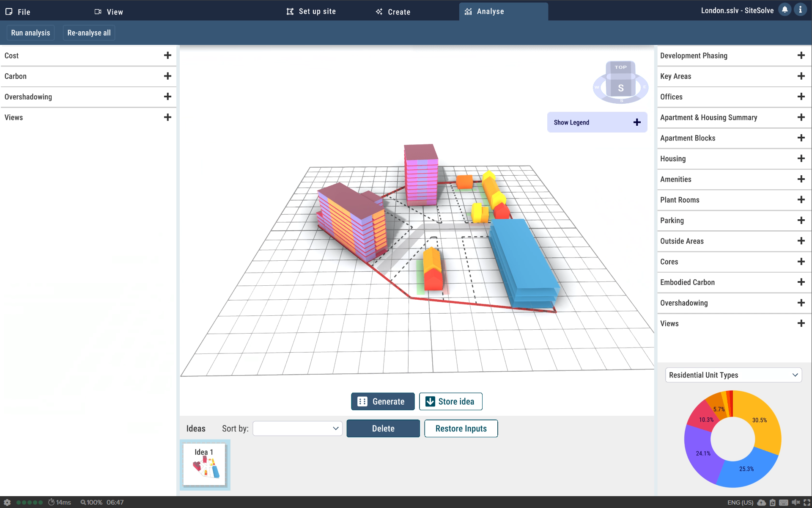This screenshot has height=508, width=812.
Task: Open the File menu
Action: pyautogui.click(x=18, y=12)
